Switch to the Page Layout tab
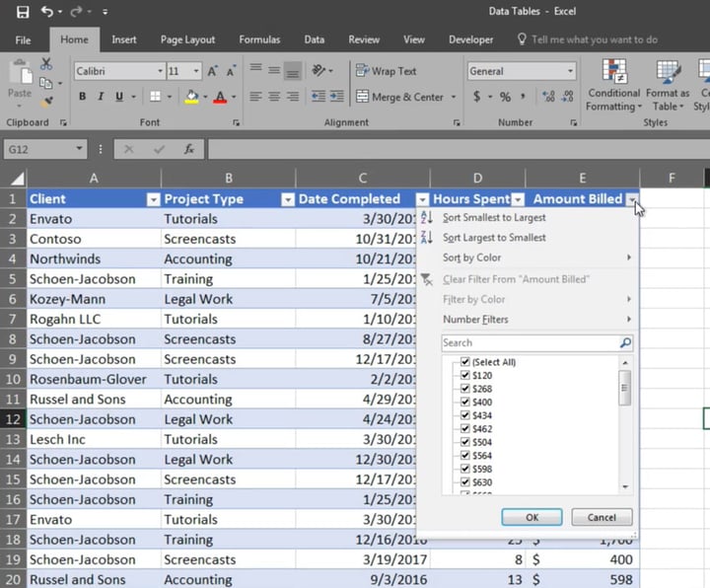Viewport: 710px width, 588px height. pyautogui.click(x=188, y=39)
